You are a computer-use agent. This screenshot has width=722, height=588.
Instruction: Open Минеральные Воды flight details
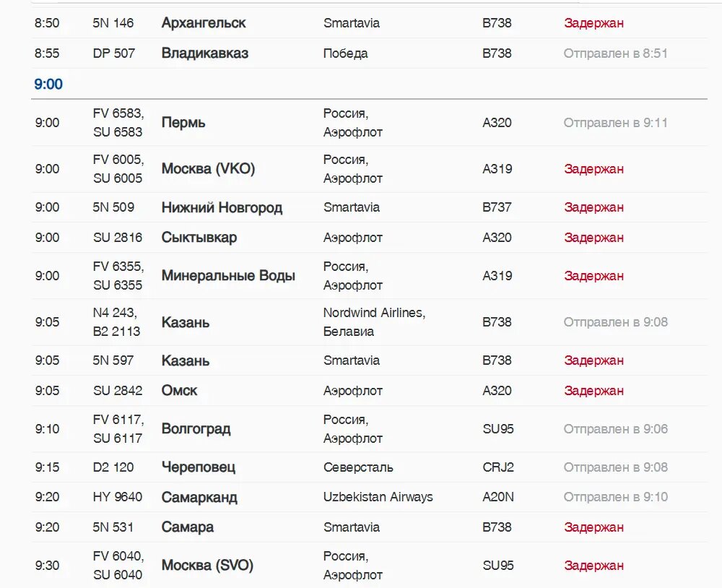pyautogui.click(x=228, y=276)
